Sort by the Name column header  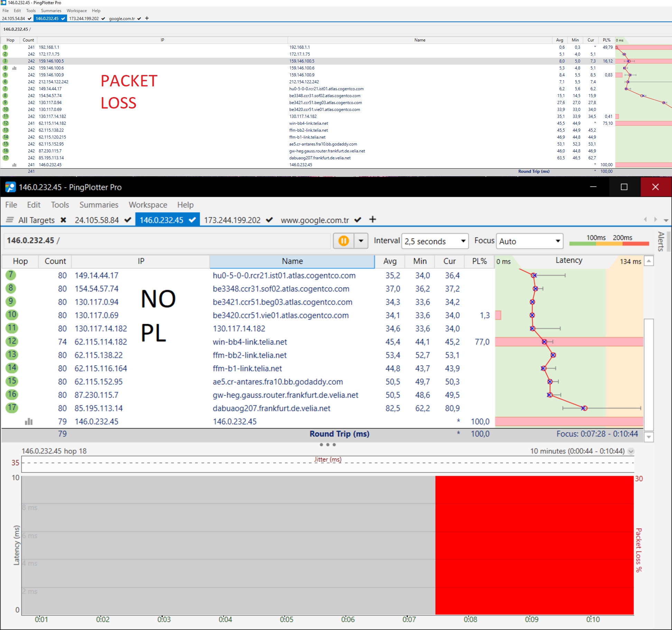coord(292,261)
